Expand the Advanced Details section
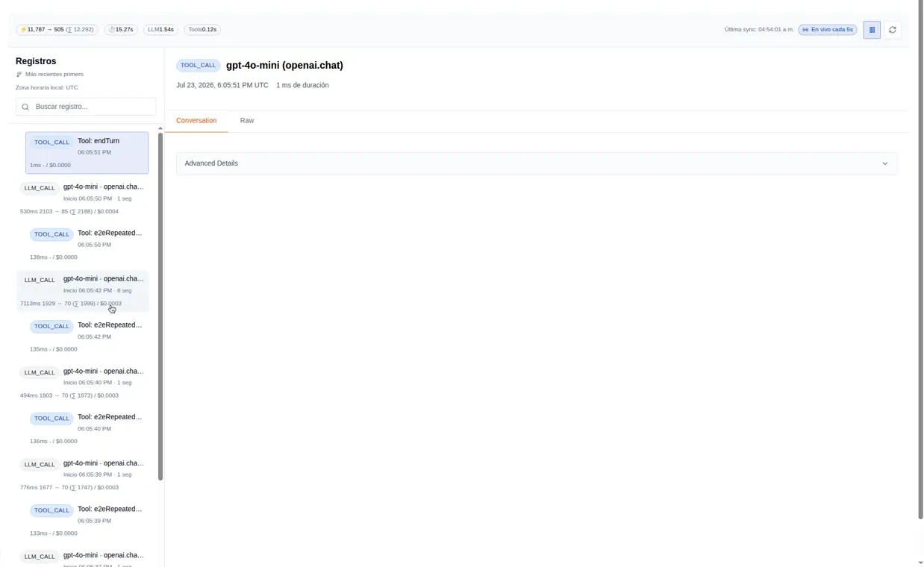Screen dimensions: 924x567 pyautogui.click(x=537, y=163)
